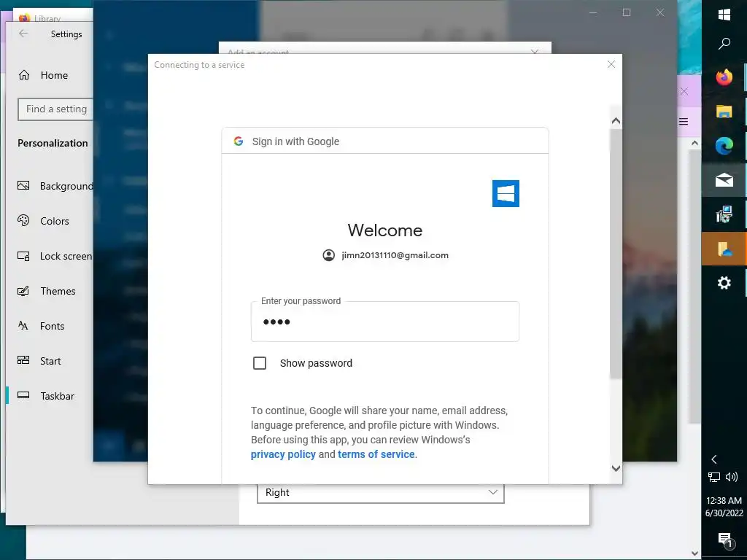The image size is (747, 560).
Task: Click the Background picture icon
Action: pyautogui.click(x=23, y=186)
